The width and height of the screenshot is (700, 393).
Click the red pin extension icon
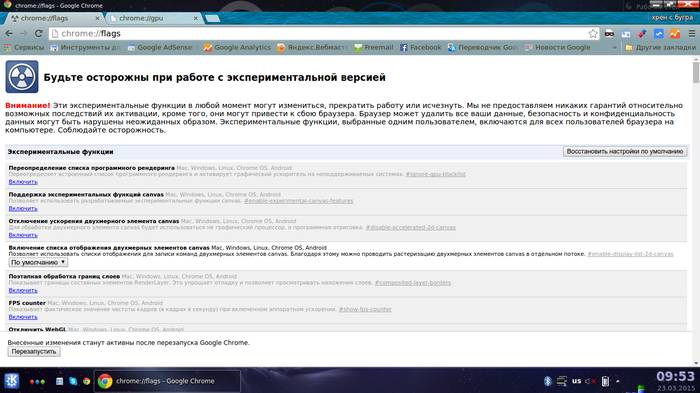(x=642, y=33)
